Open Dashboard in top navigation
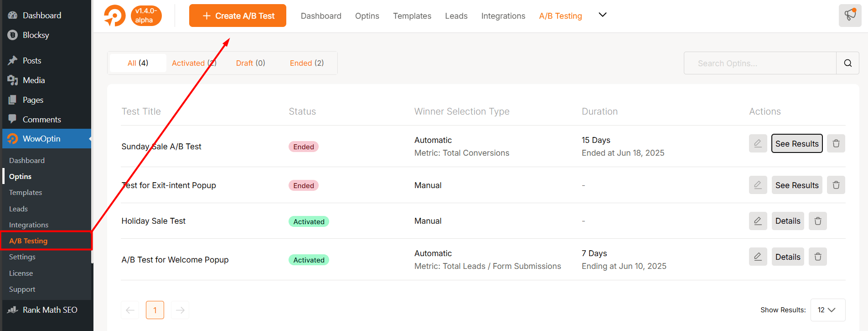Screen dimensions: 868x331 pyautogui.click(x=321, y=16)
